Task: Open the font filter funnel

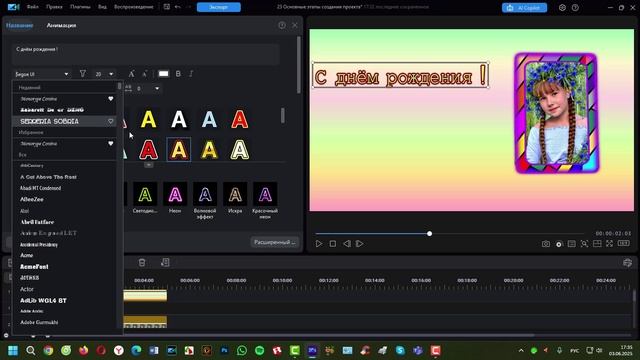Action: pyautogui.click(x=82, y=73)
